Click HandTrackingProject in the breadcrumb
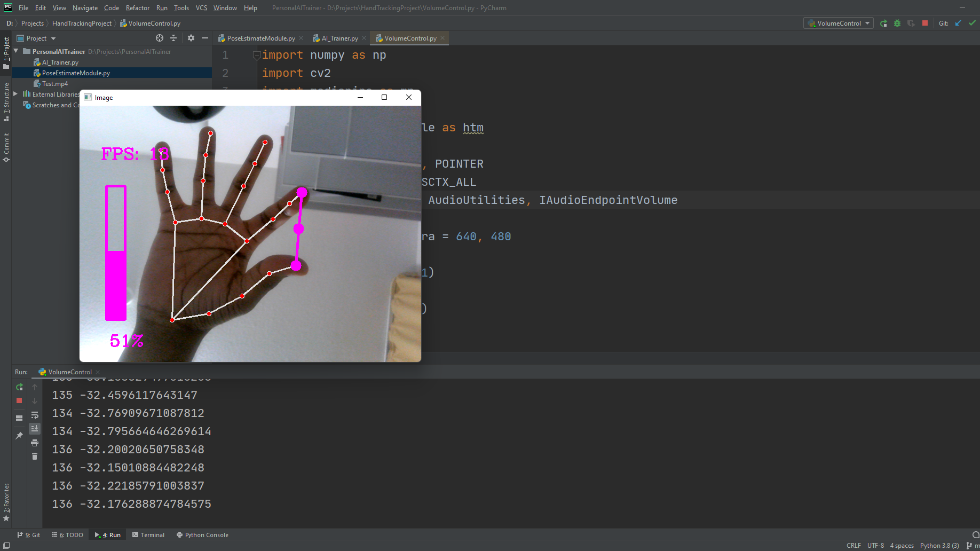Image resolution: width=980 pixels, height=551 pixels. point(82,23)
